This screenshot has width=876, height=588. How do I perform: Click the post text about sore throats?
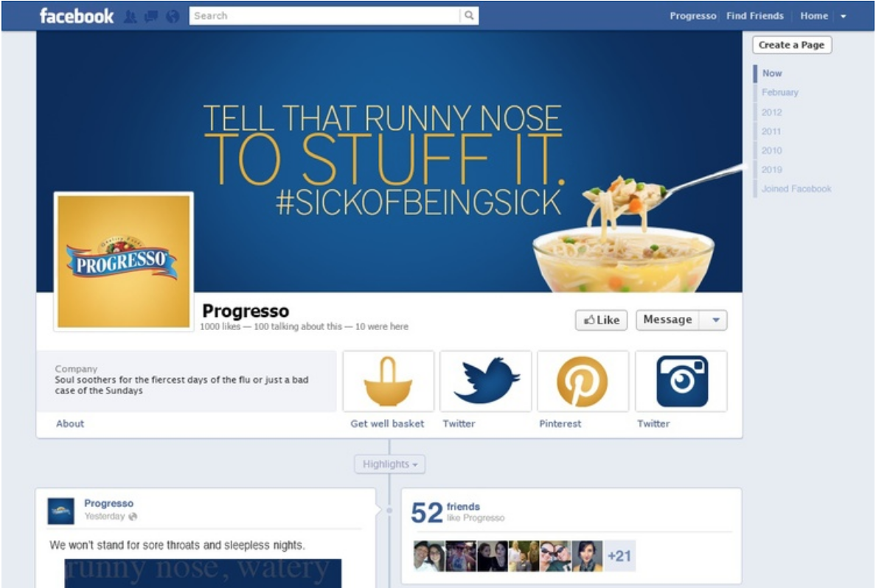(177, 545)
